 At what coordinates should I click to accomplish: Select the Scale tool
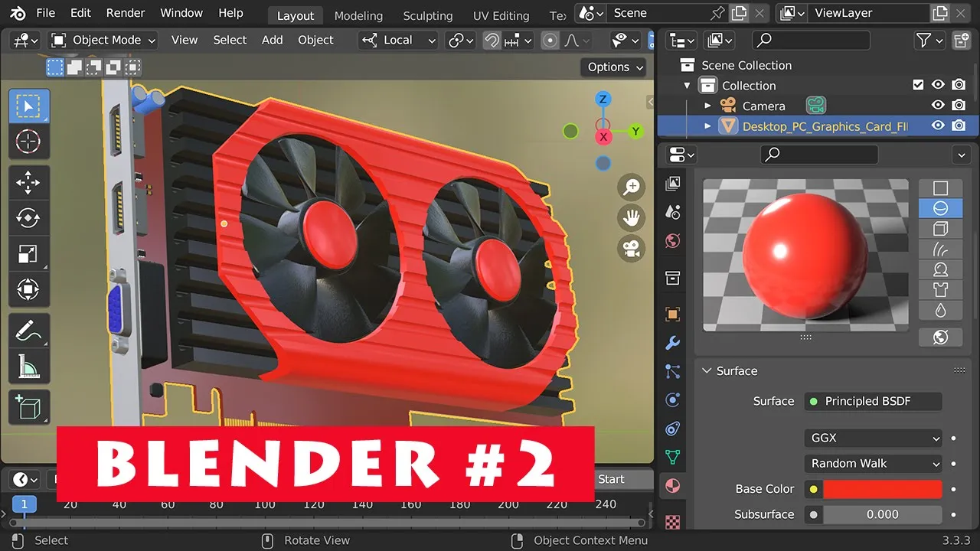click(x=29, y=254)
